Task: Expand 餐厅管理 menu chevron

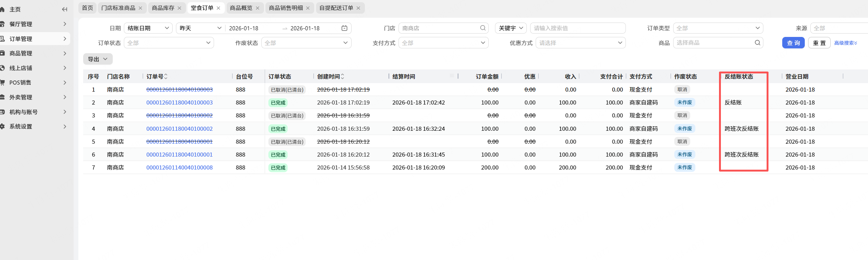Action: point(65,24)
